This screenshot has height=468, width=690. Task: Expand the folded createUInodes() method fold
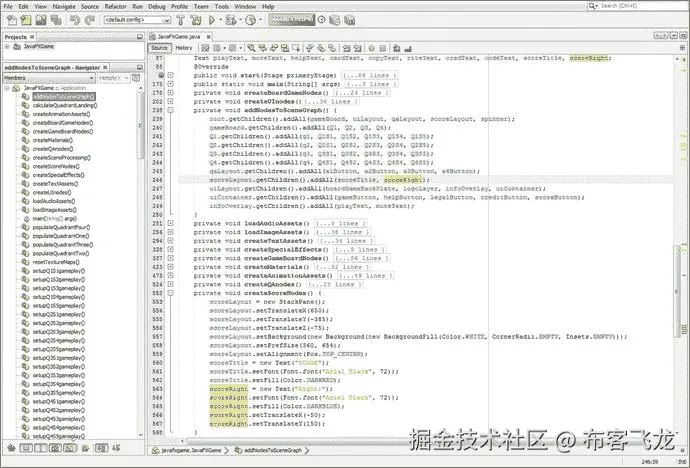(x=170, y=102)
